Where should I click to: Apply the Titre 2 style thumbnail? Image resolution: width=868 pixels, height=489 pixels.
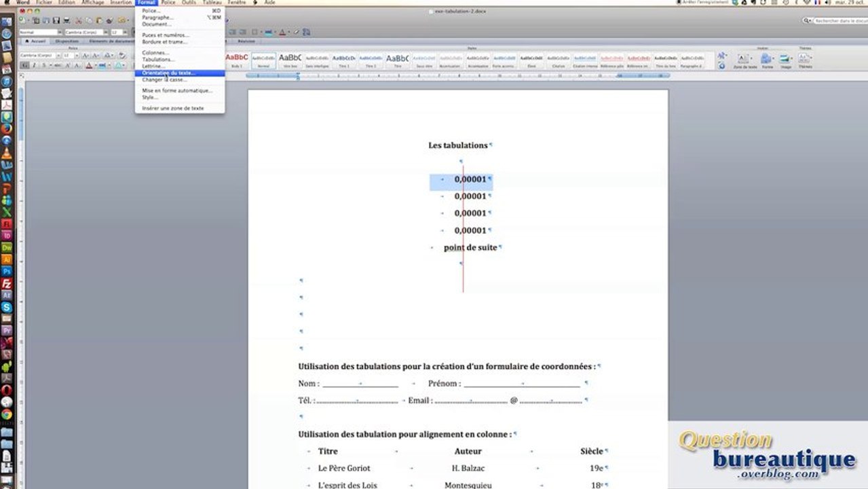(x=371, y=60)
